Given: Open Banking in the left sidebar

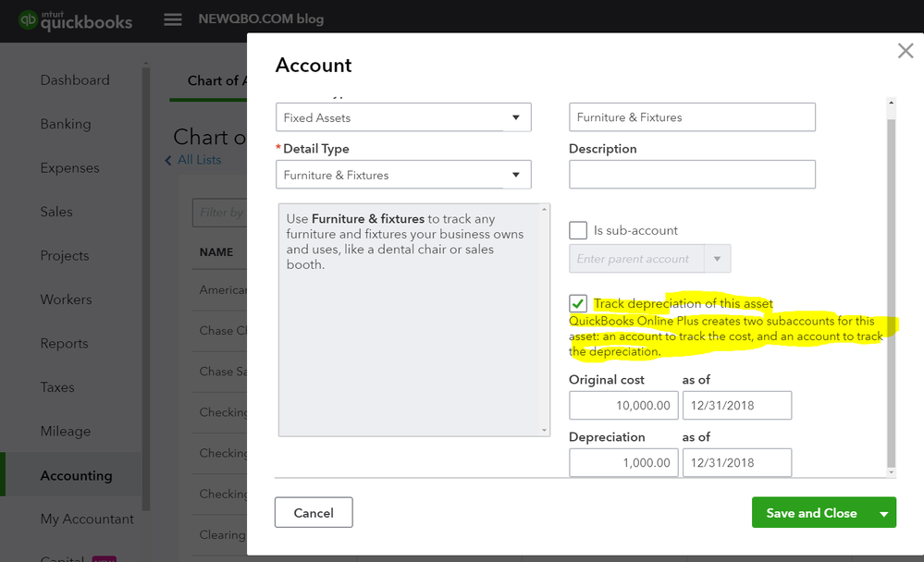Looking at the screenshot, I should (x=66, y=124).
